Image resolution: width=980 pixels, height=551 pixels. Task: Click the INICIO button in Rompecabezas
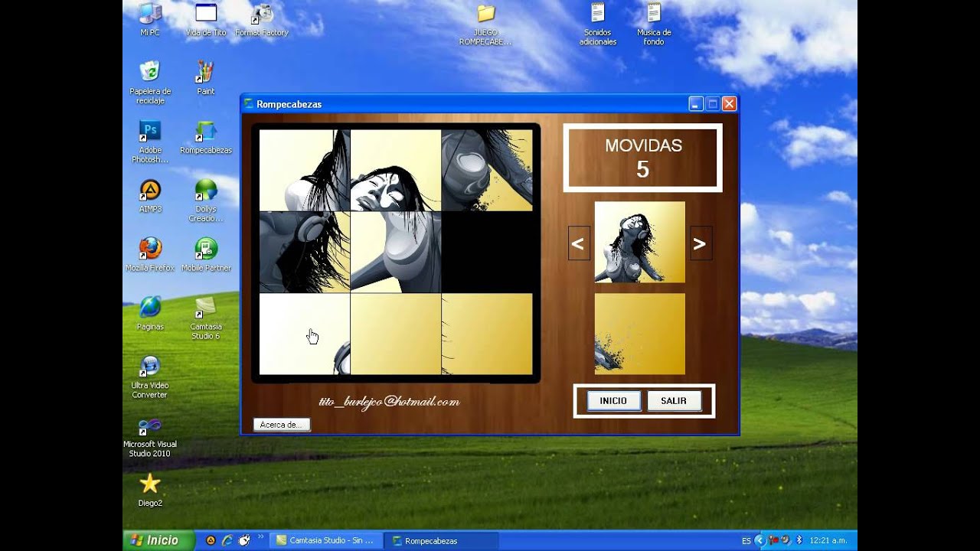click(x=613, y=401)
